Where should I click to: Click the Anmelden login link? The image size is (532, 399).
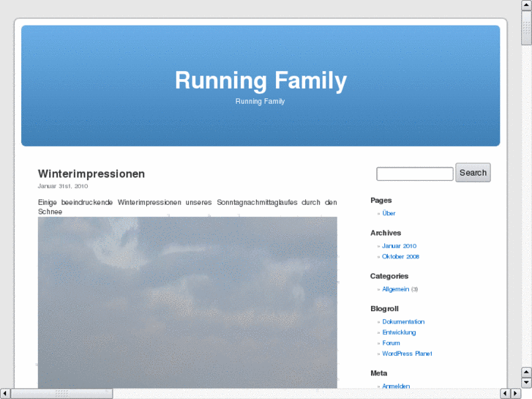pos(396,386)
